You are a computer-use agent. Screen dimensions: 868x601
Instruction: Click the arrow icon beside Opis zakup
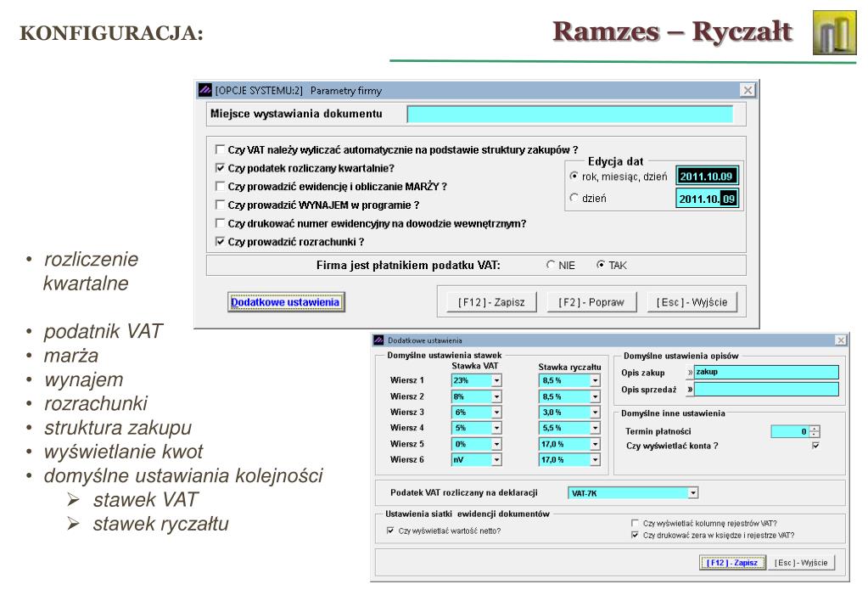(x=690, y=373)
